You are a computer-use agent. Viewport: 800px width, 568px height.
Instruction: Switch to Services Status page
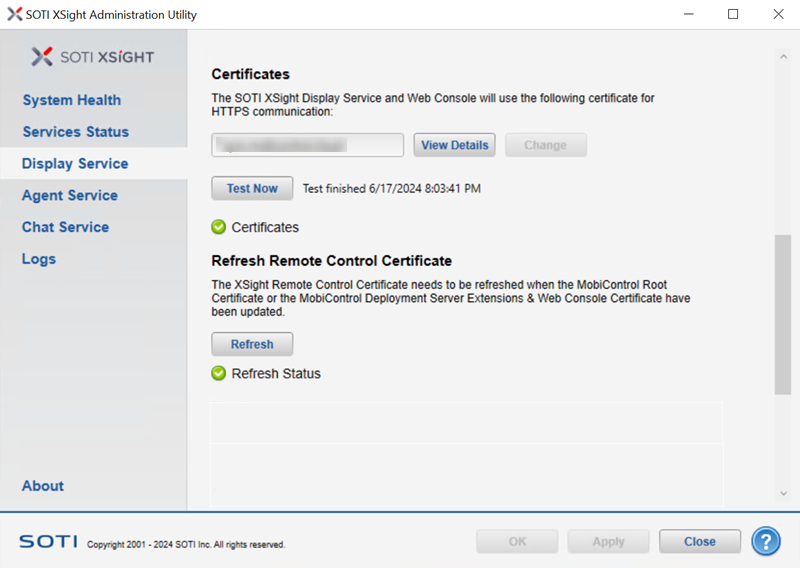click(76, 132)
